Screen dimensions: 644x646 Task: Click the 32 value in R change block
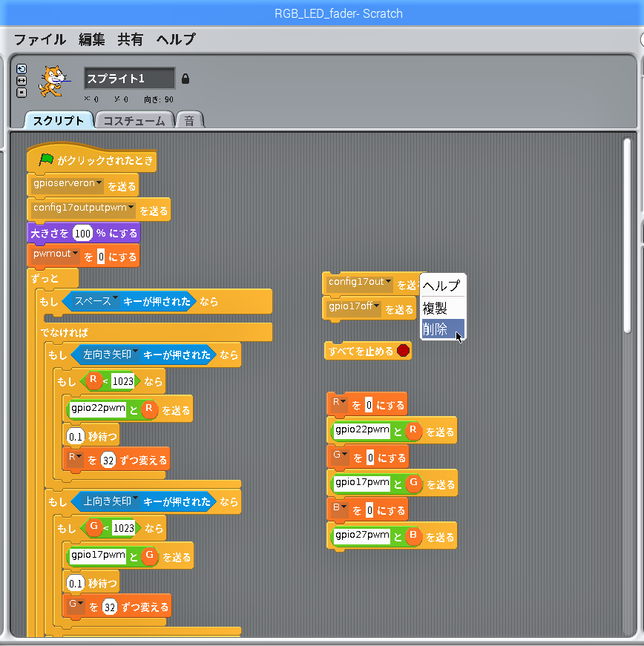pos(108,460)
